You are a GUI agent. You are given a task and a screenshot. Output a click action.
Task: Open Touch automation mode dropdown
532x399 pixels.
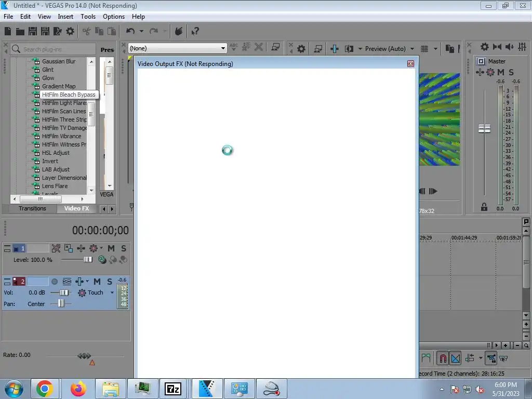click(x=112, y=292)
